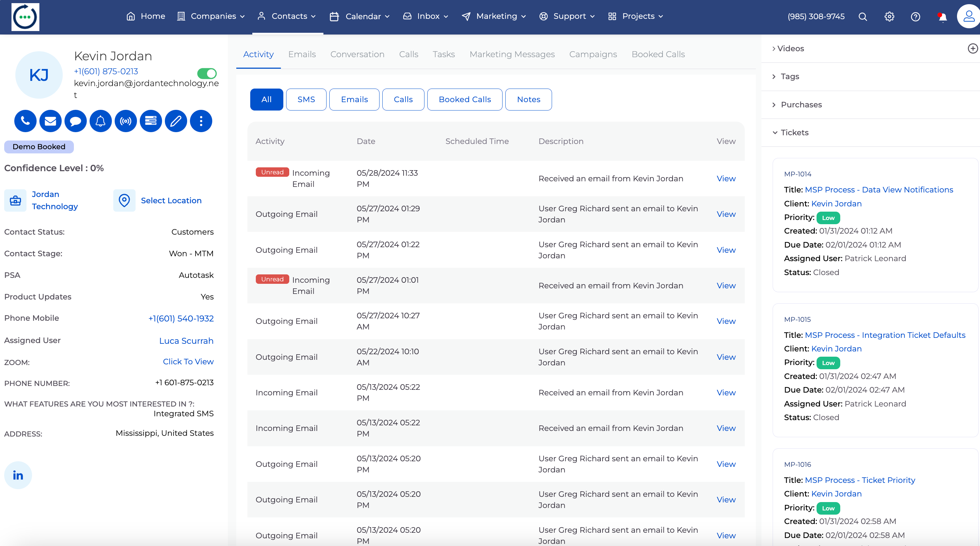Click the briefcase company icon
Screen dimensions: 980x546
point(15,200)
